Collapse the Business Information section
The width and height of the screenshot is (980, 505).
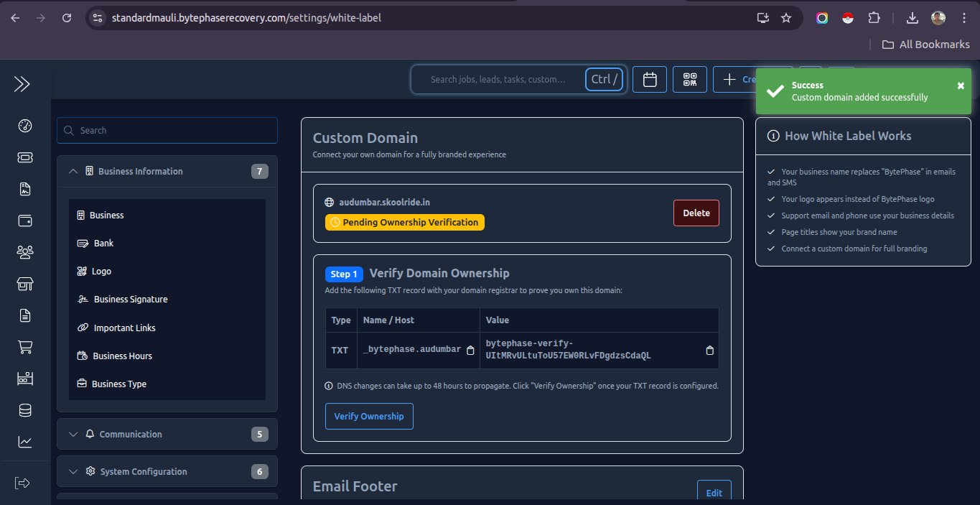(x=167, y=171)
